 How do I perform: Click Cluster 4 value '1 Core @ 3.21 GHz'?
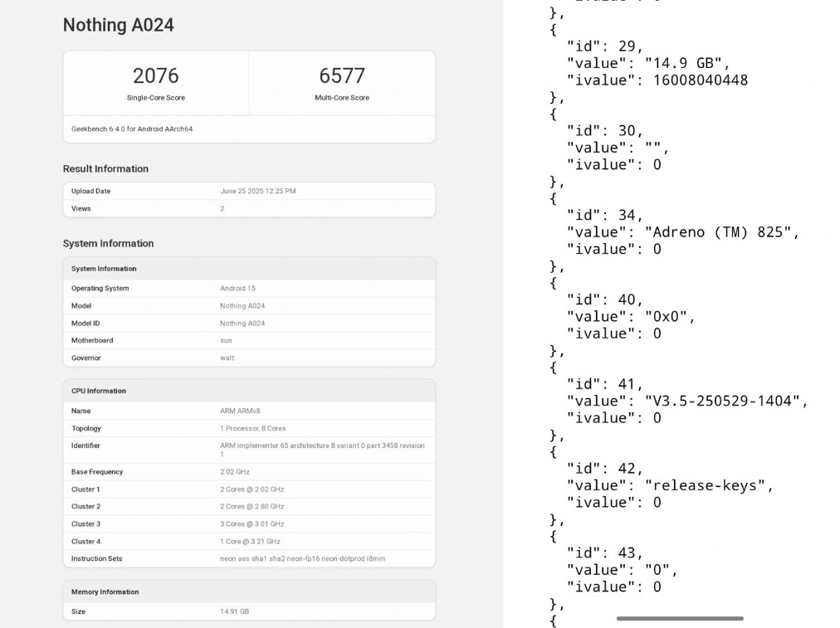tap(250, 541)
